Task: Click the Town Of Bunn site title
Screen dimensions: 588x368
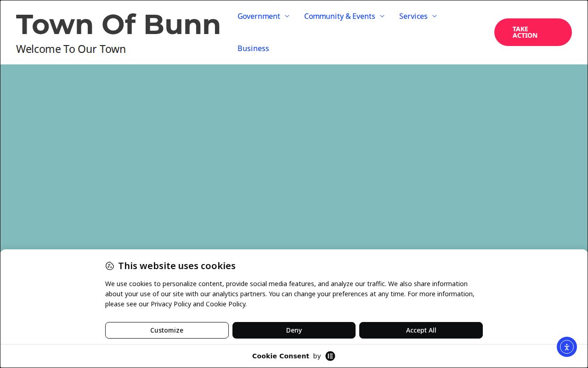Action: click(119, 24)
